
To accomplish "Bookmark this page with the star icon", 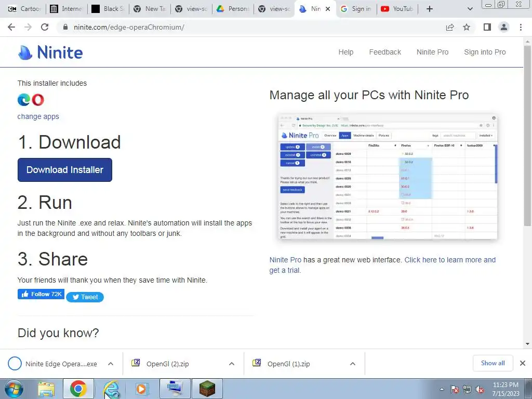I will coord(467,27).
